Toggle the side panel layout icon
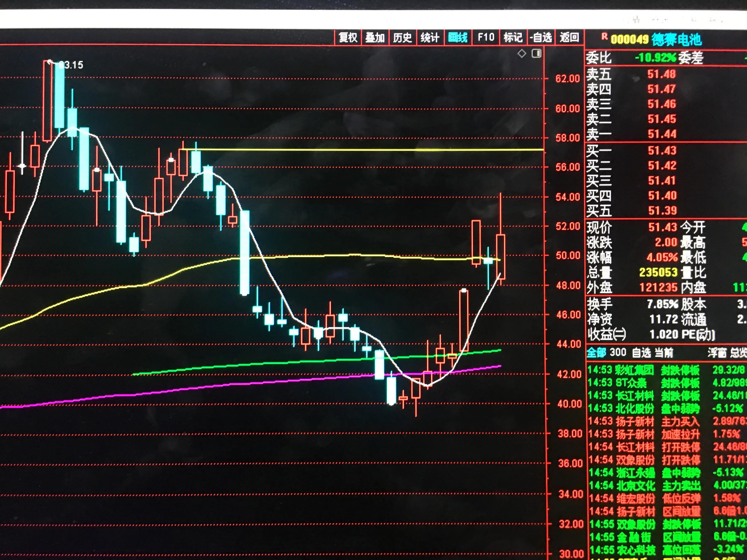Viewport: 747px width, 560px height. (x=536, y=53)
